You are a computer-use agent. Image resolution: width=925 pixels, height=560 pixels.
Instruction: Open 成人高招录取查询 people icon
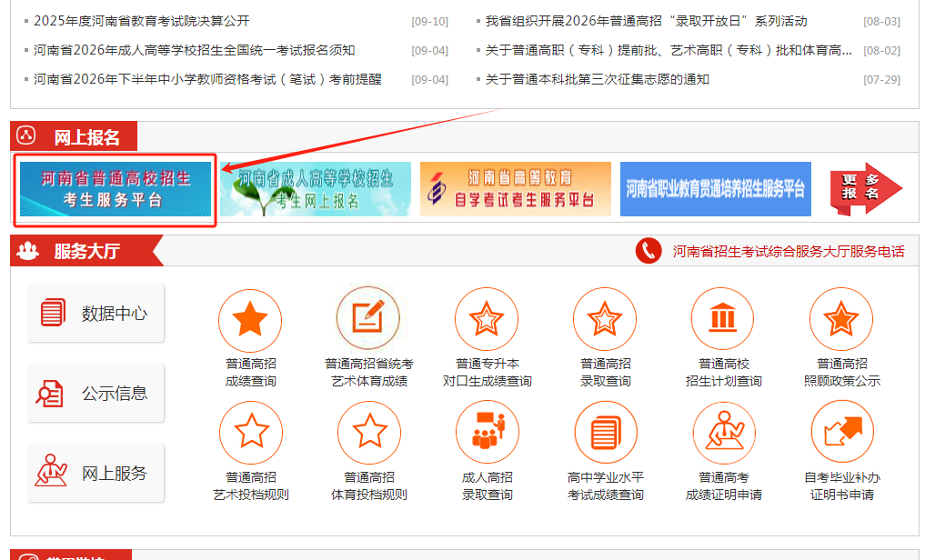488,432
